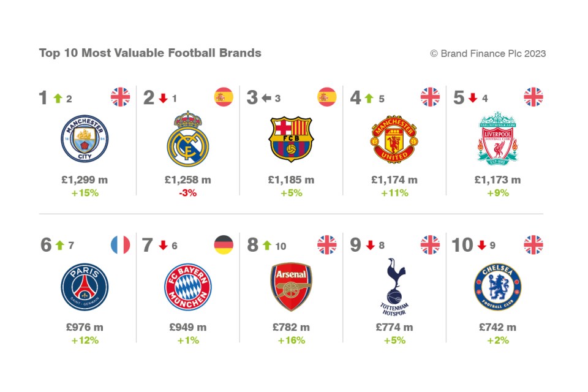
Task: Click the German flag beside rank 7
Action: [224, 245]
